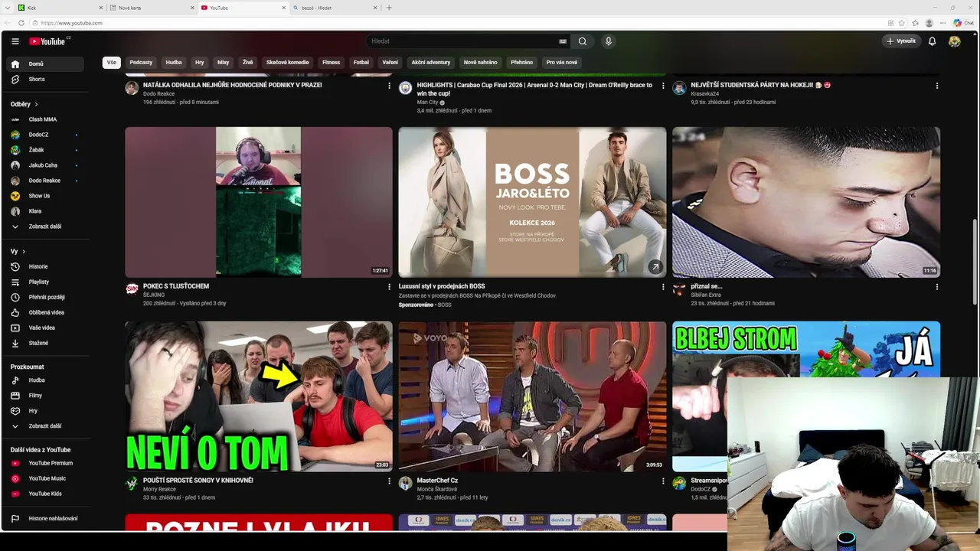The height and width of the screenshot is (551, 980).
Task: Expand Odběry section chevron
Action: coord(36,104)
